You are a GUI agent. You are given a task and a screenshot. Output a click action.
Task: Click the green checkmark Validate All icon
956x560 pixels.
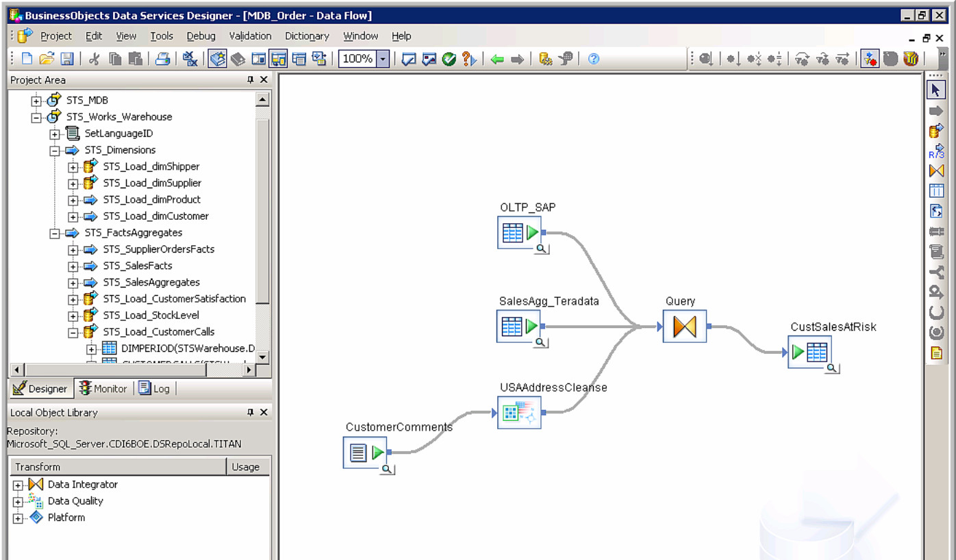click(449, 59)
